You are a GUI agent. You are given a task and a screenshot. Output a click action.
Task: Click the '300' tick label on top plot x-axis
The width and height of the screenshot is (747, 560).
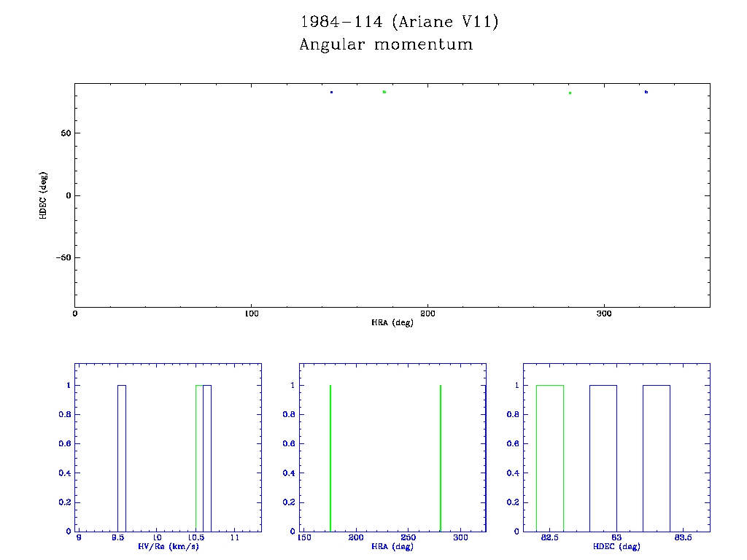click(x=604, y=314)
